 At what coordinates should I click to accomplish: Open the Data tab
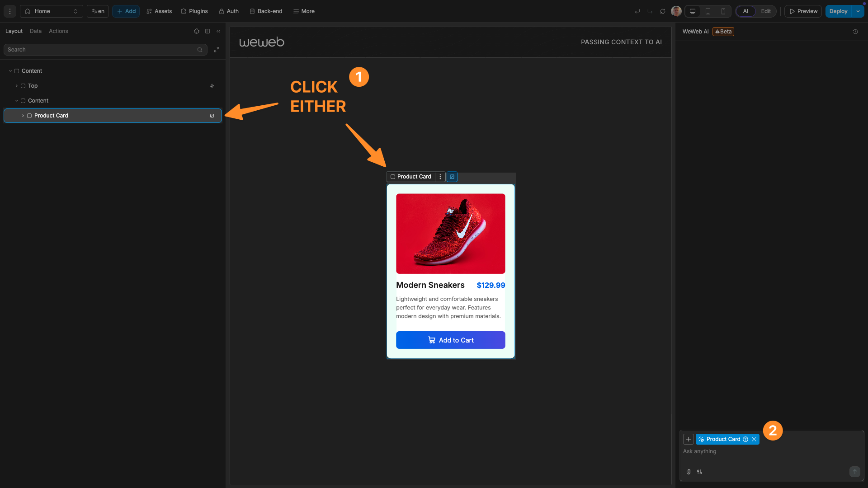(x=36, y=31)
